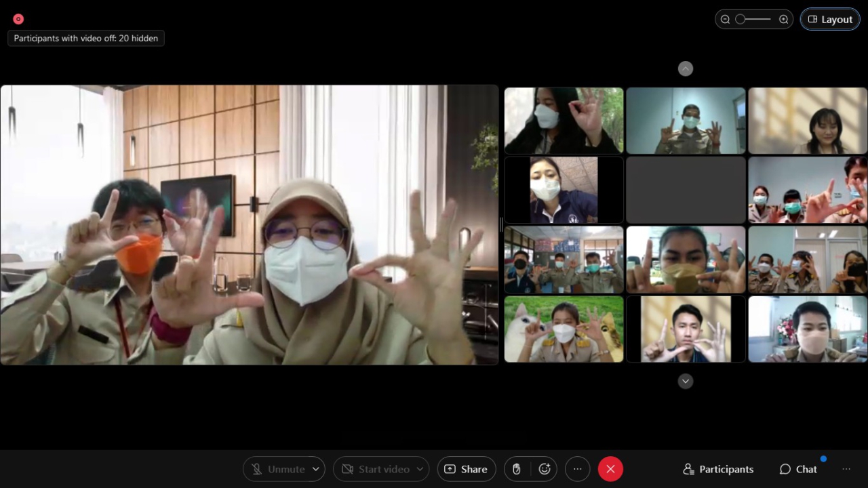Open panel options ellipsis beside Chat

[x=846, y=469]
